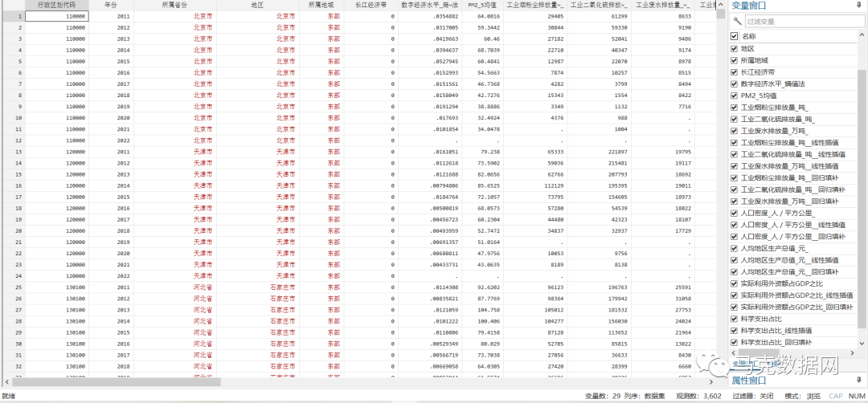Click 列序: 数据集 in the status bar
Image resolution: width=868 pixels, height=403 pixels.
coord(645,396)
